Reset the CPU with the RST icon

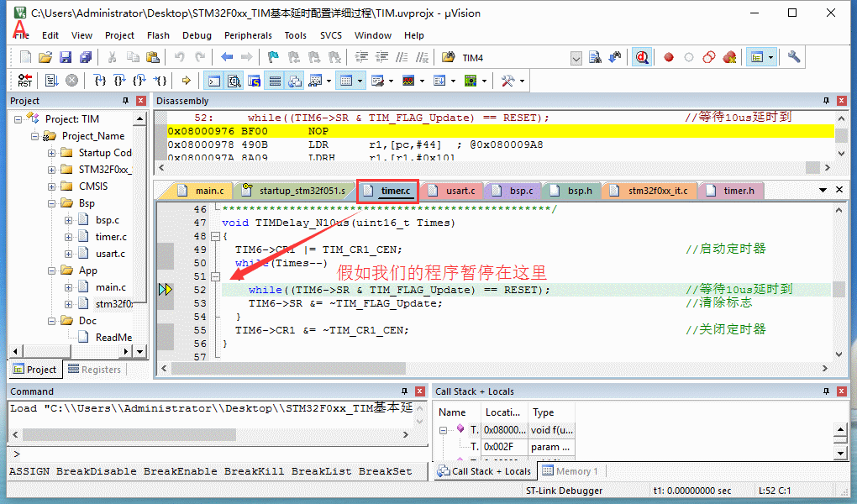pyautogui.click(x=25, y=81)
